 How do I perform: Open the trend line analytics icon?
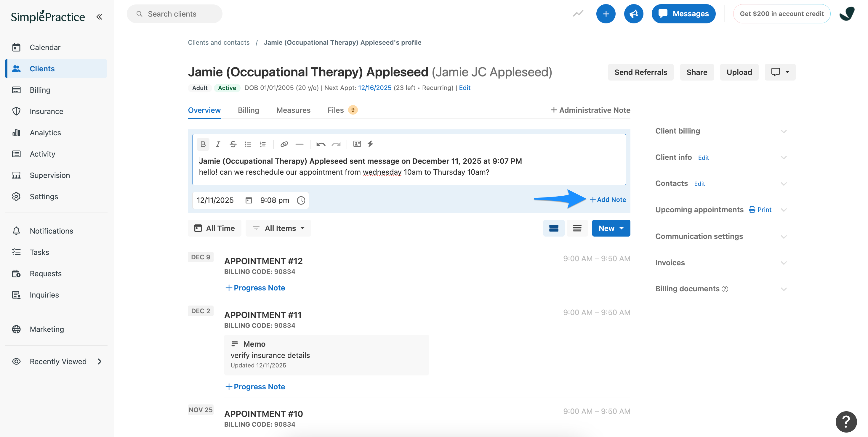[578, 14]
